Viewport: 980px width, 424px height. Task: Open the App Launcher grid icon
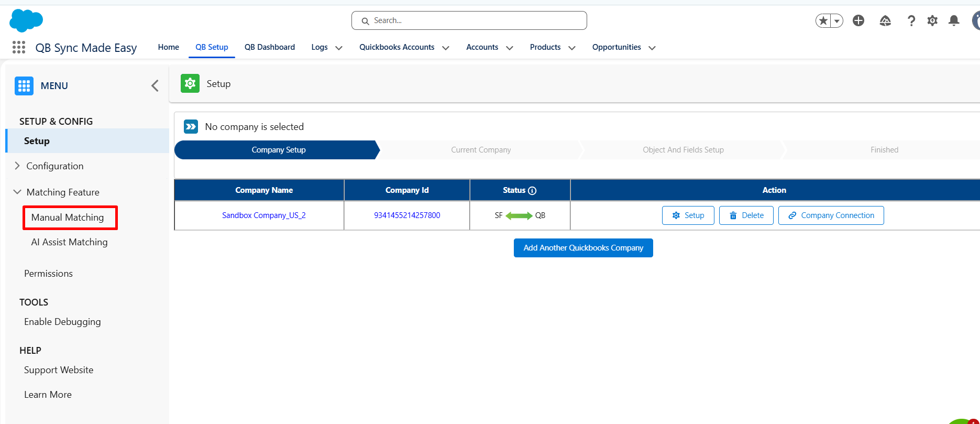pyautogui.click(x=19, y=47)
